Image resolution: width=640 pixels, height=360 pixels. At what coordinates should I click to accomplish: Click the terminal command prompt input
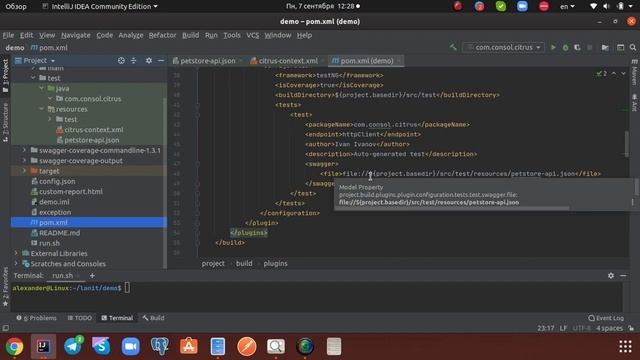click(127, 288)
